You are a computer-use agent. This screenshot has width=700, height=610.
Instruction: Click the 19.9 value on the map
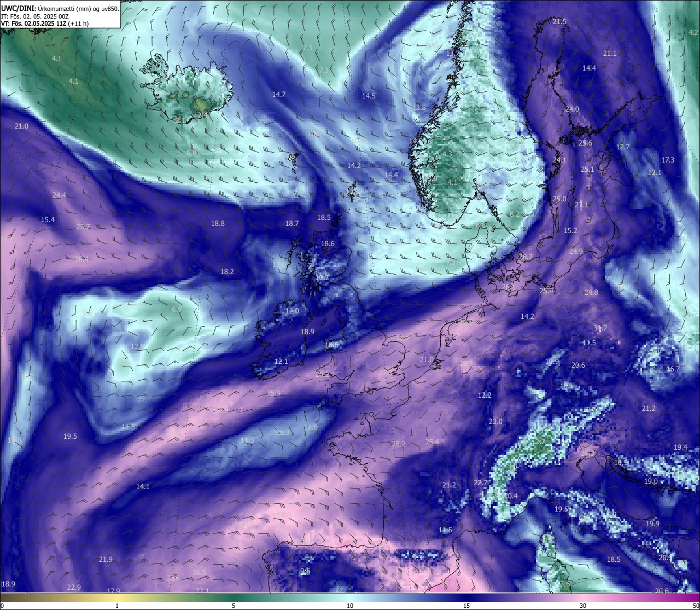652,524
